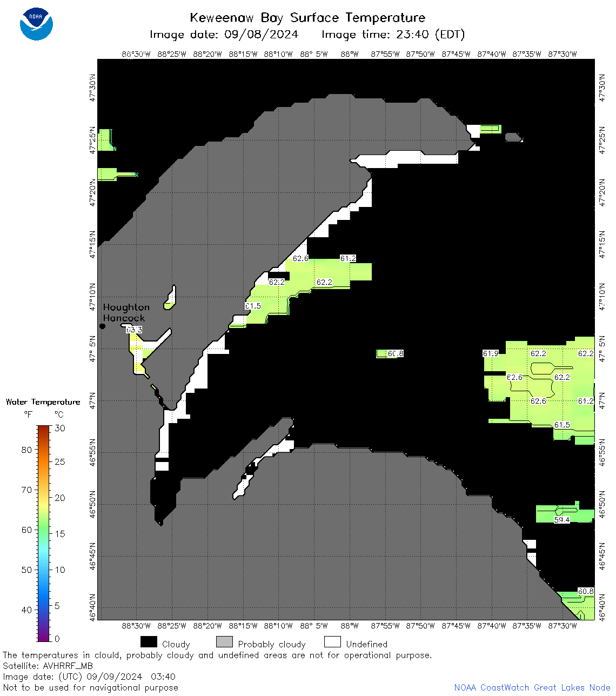Click the 50 tick on the Fahrenheit scale
This screenshot has height=696, width=616.
click(x=26, y=570)
